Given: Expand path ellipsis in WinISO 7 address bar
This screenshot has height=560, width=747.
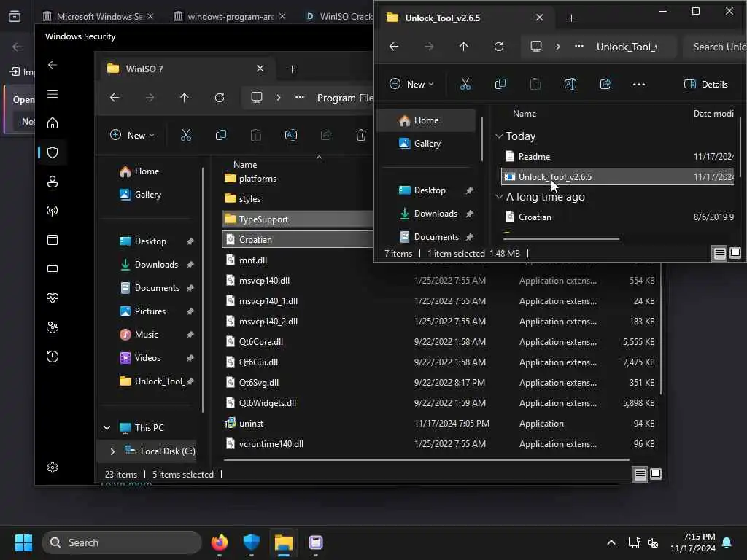Looking at the screenshot, I should point(300,98).
